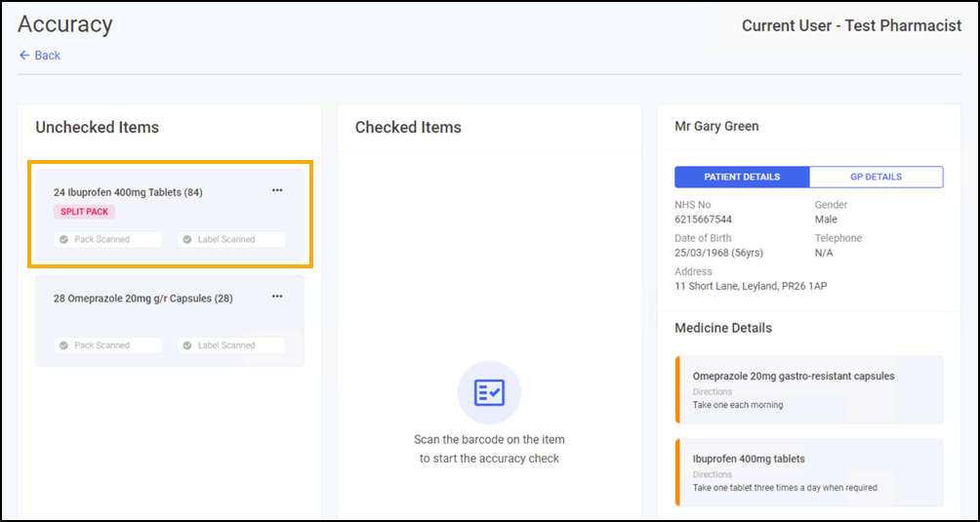980x522 pixels.
Task: Click the back arrow icon
Action: pos(23,56)
